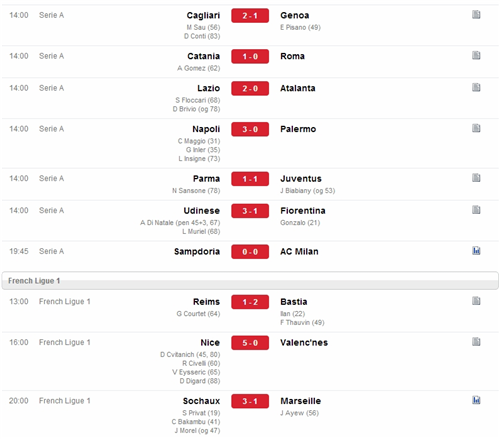
Task: Select the Serie A label on Udinese row
Action: 51,211
